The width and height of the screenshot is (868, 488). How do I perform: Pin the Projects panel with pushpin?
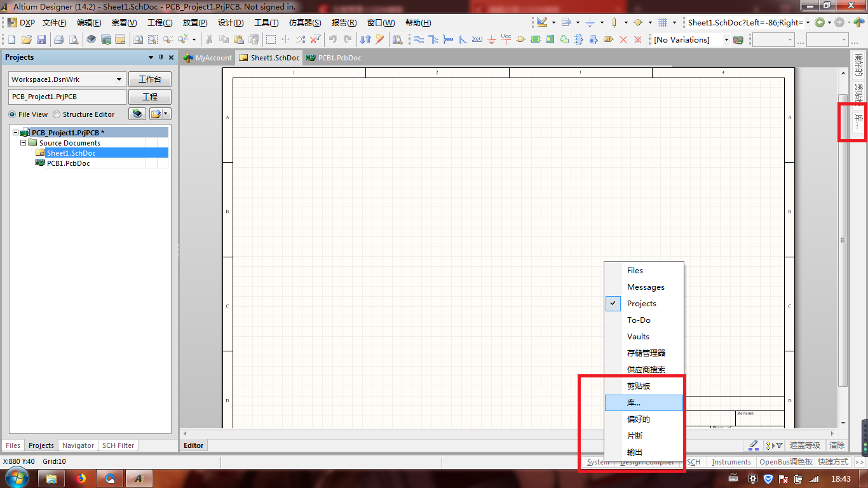tap(161, 57)
